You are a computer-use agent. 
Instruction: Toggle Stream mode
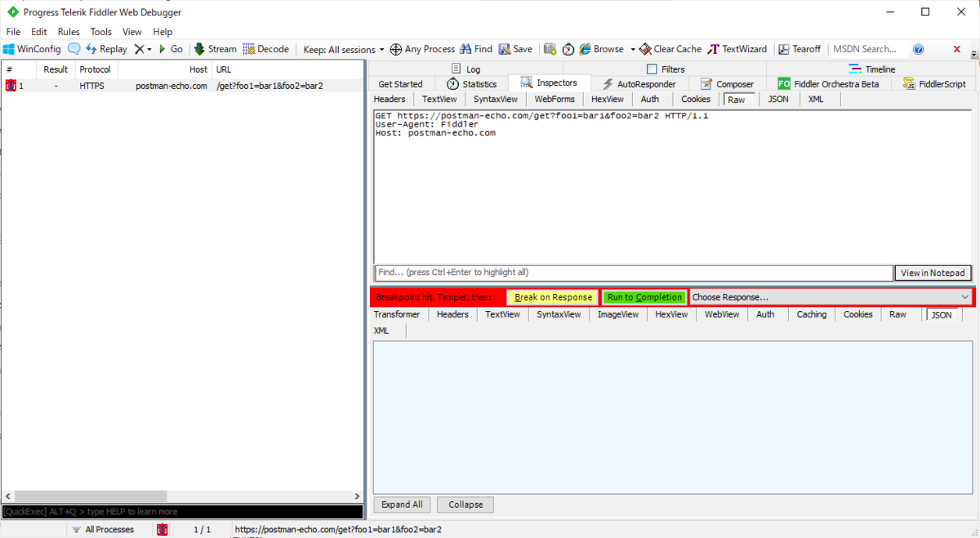point(215,49)
